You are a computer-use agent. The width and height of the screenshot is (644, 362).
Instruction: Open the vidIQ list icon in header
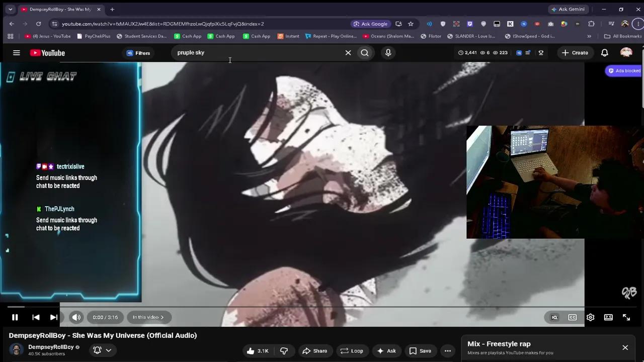(528, 53)
